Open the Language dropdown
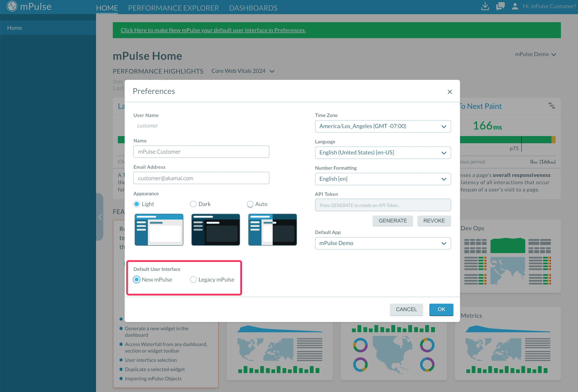 (383, 152)
